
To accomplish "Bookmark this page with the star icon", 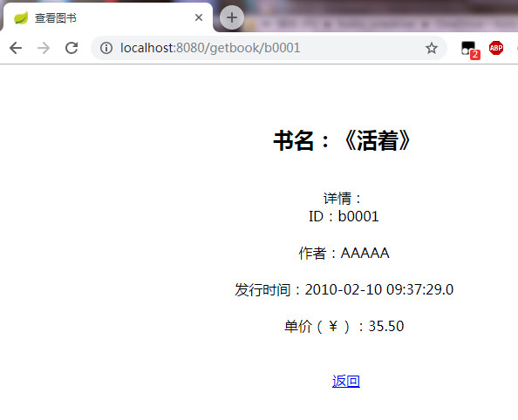I will point(431,48).
